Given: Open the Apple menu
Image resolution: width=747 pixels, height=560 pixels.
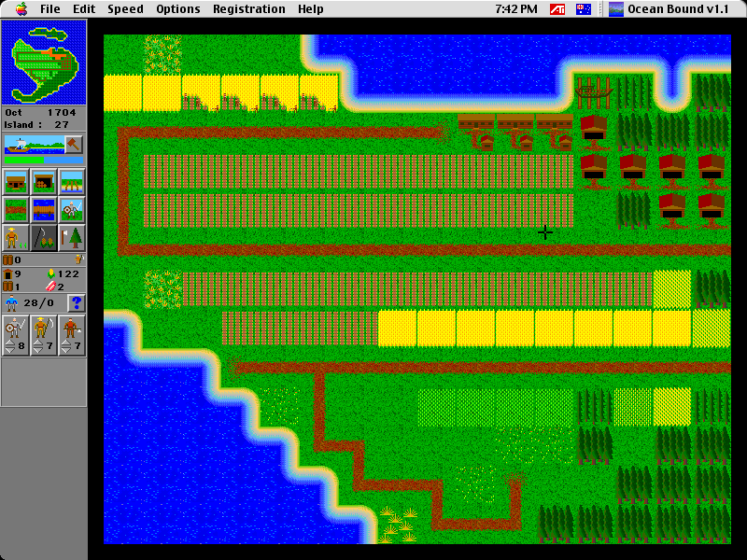Looking at the screenshot, I should tap(21, 9).
